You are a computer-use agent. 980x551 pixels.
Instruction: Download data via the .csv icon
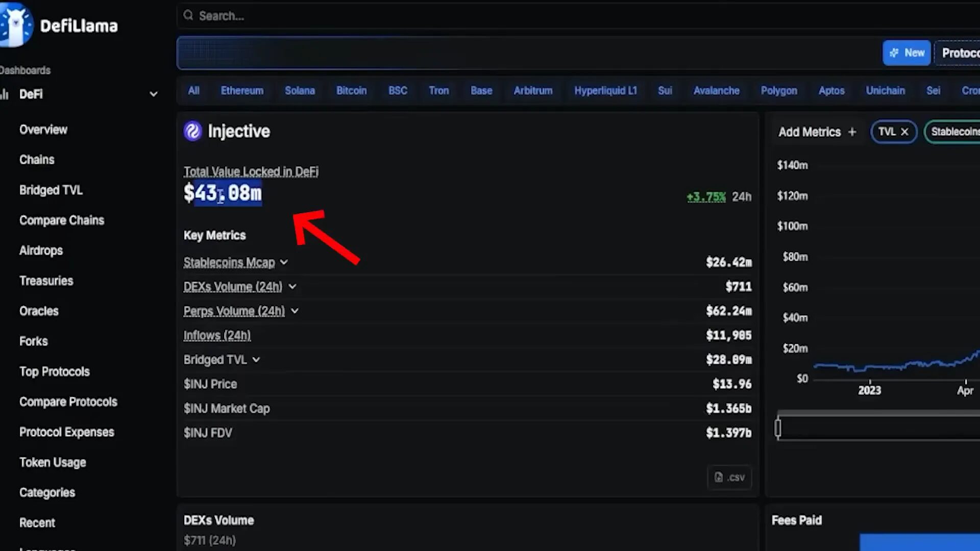(x=718, y=477)
